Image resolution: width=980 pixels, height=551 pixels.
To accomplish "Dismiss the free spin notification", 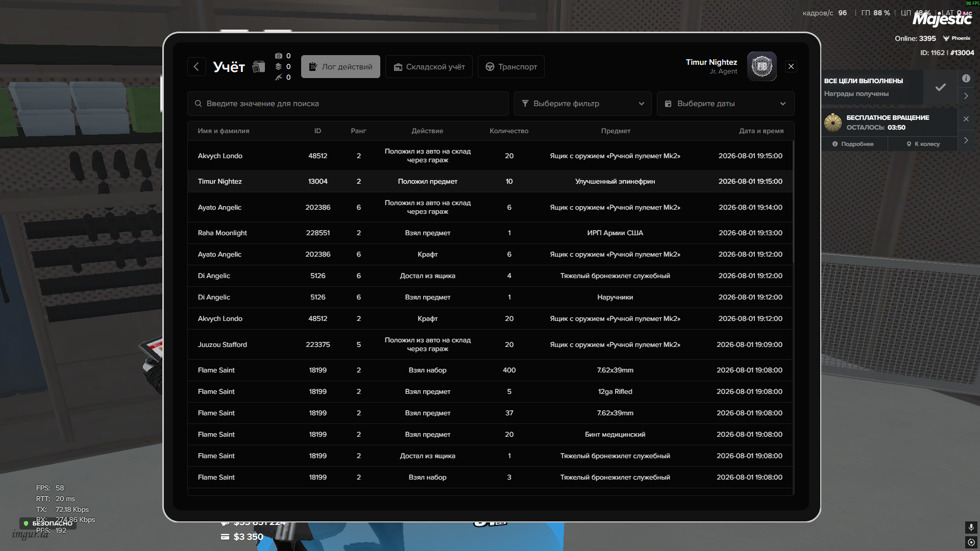I will click(966, 119).
